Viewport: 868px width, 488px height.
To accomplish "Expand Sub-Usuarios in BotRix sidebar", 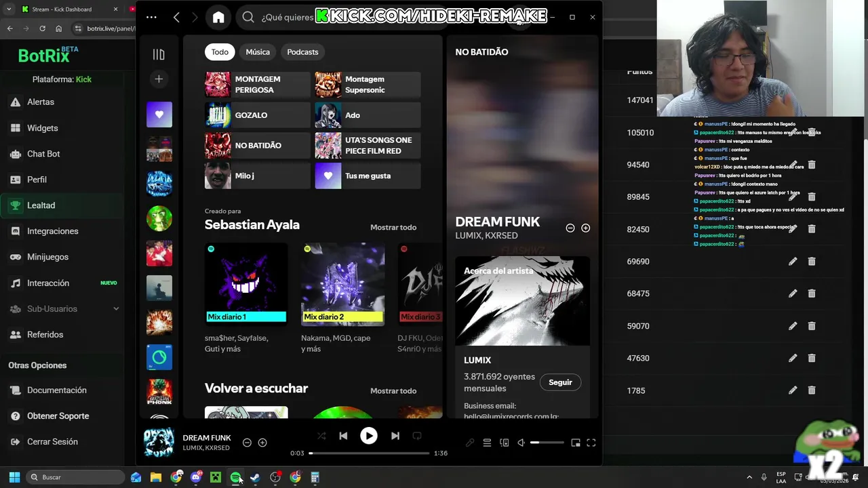I will click(x=64, y=309).
